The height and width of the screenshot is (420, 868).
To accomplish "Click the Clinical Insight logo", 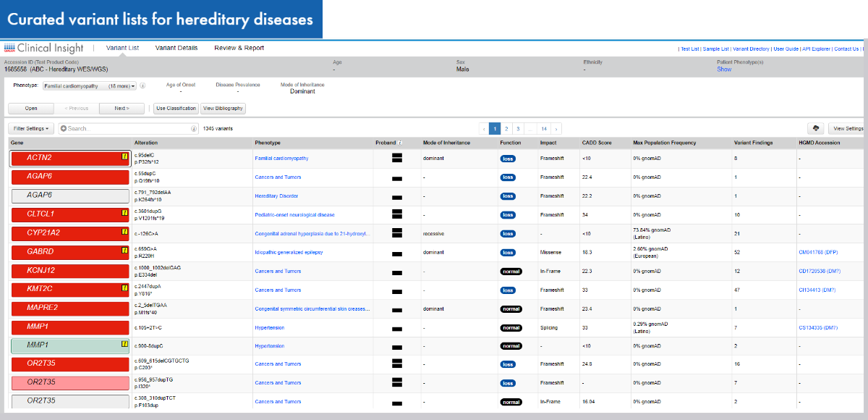I will click(45, 49).
